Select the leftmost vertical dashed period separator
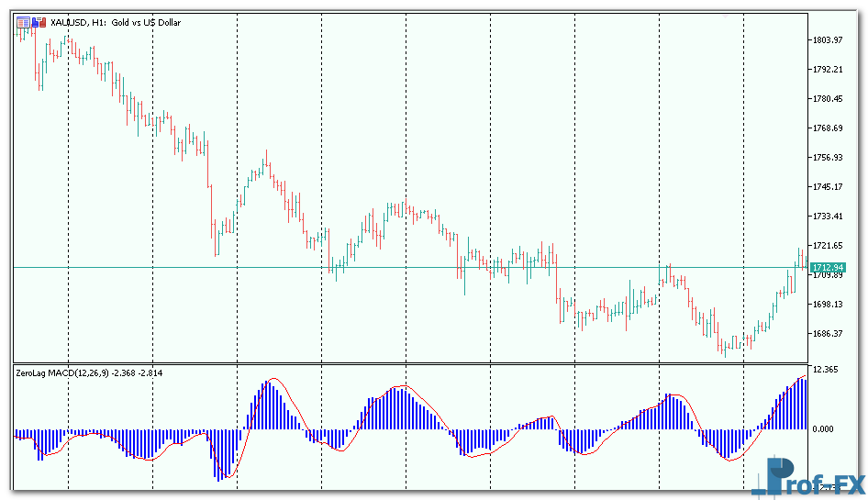Viewport: 868px width, 500px height. [69, 229]
